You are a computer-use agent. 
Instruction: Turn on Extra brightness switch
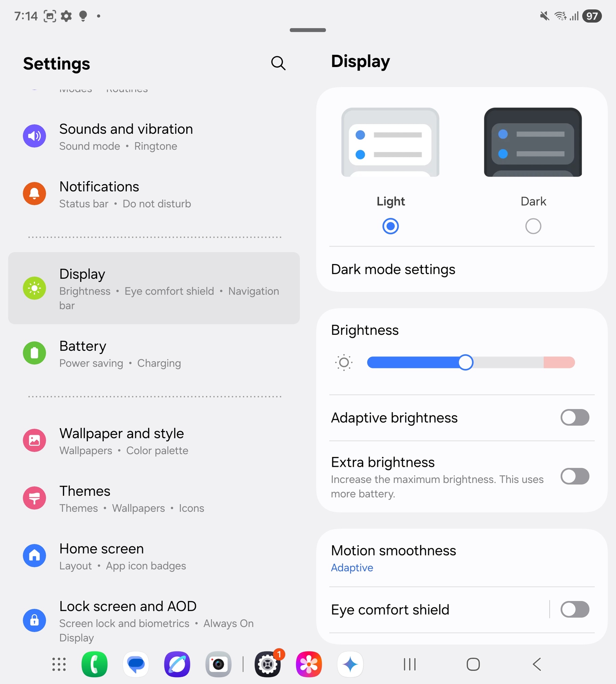[575, 476]
